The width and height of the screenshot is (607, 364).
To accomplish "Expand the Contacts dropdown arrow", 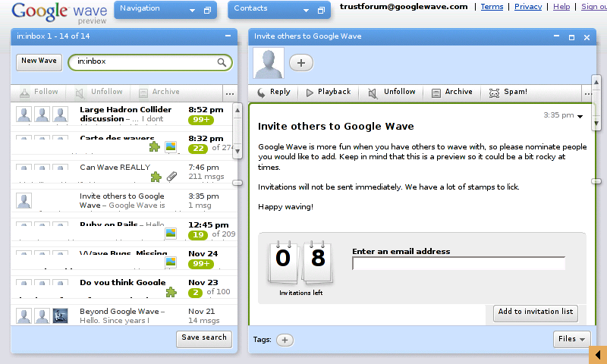I will pyautogui.click(x=306, y=11).
